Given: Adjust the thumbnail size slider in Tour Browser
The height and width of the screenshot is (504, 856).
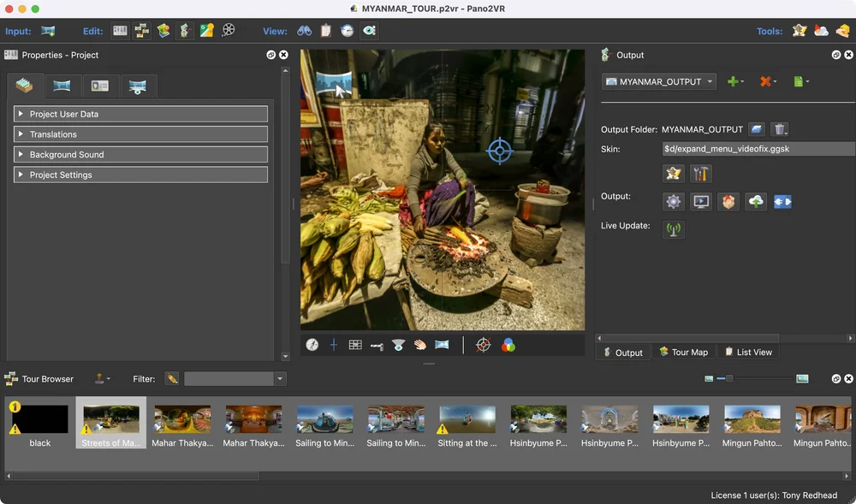Looking at the screenshot, I should coord(729,378).
